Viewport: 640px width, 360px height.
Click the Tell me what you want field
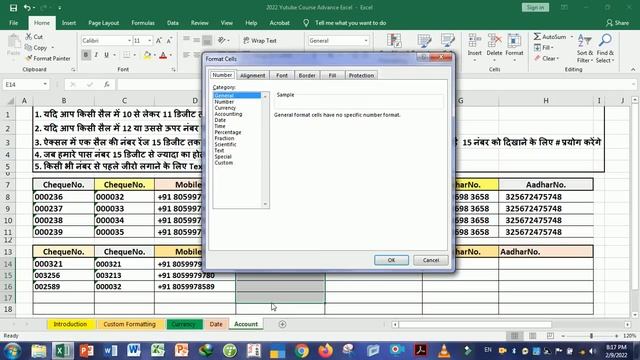tap(350, 23)
